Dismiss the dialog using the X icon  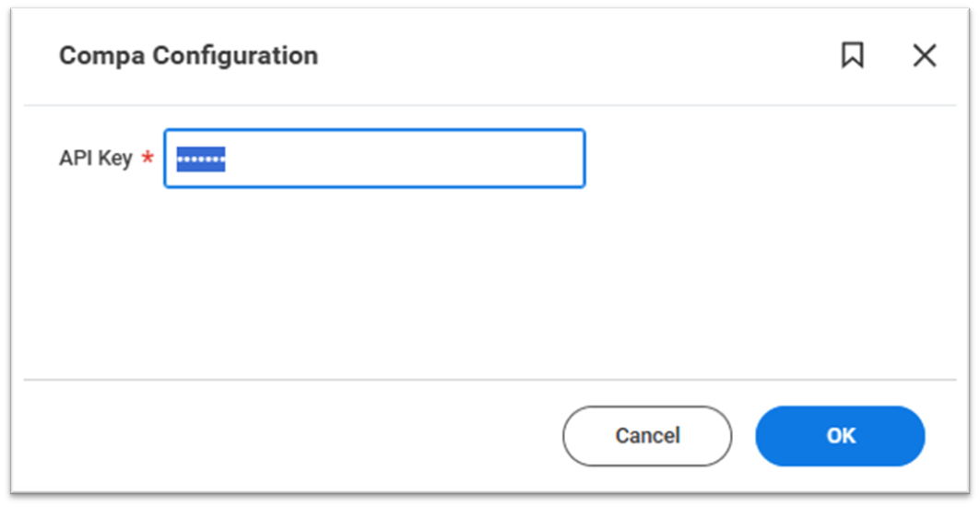click(x=924, y=56)
